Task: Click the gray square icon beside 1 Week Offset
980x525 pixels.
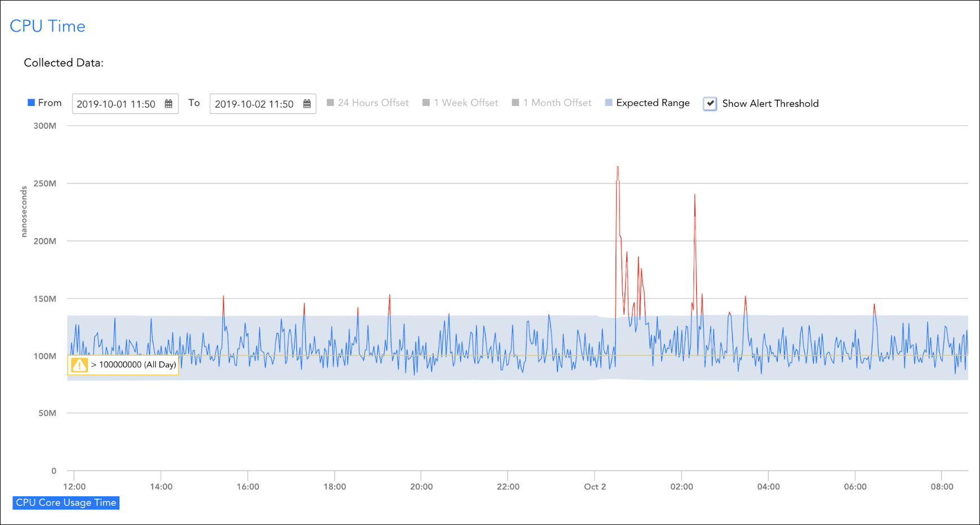Action: pos(425,102)
